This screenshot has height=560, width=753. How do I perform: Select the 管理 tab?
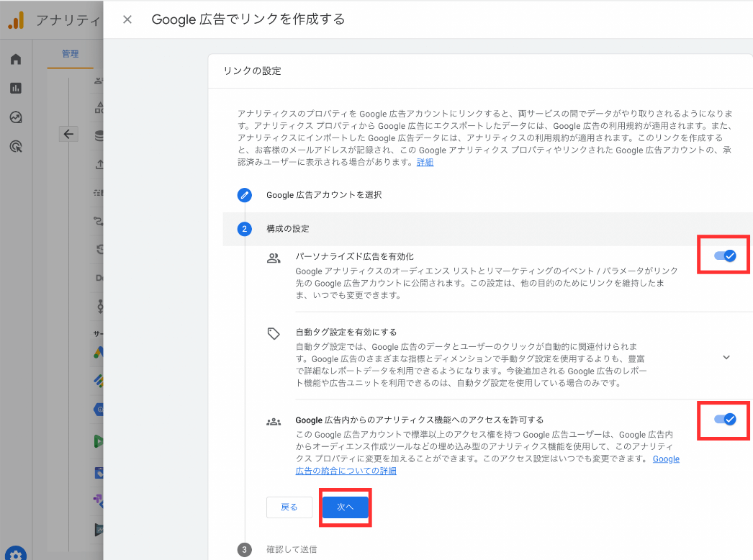[70, 54]
